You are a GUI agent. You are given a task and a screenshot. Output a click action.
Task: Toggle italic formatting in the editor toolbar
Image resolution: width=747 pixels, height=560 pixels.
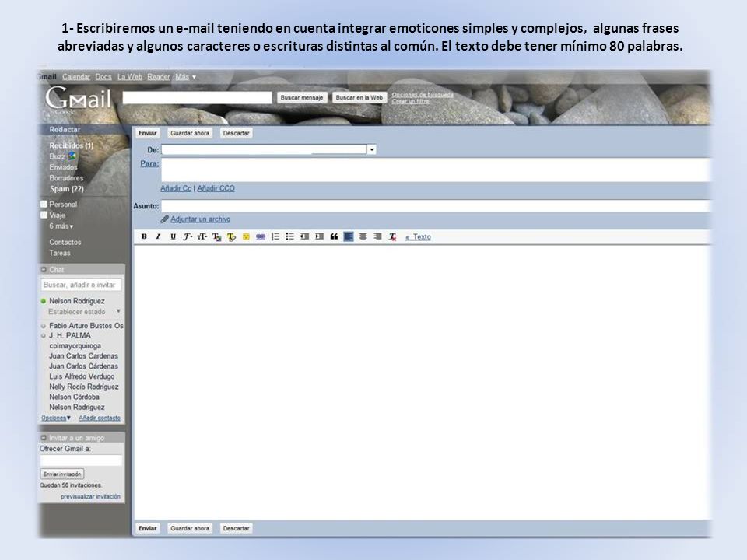click(158, 236)
